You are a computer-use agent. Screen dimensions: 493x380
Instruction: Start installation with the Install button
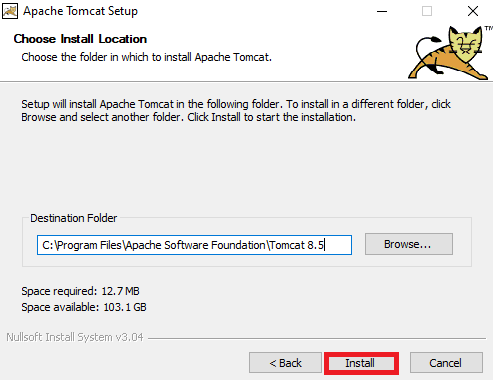pyautogui.click(x=361, y=363)
